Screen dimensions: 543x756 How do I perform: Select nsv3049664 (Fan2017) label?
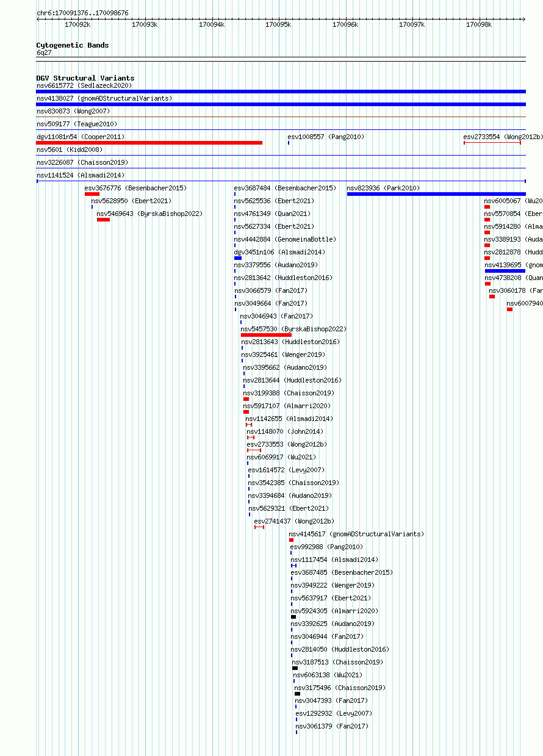point(271,303)
